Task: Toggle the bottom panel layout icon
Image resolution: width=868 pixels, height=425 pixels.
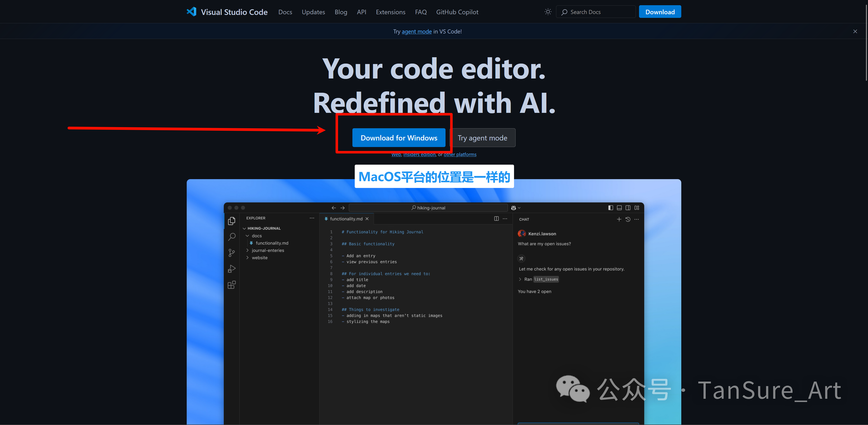Action: coord(619,208)
